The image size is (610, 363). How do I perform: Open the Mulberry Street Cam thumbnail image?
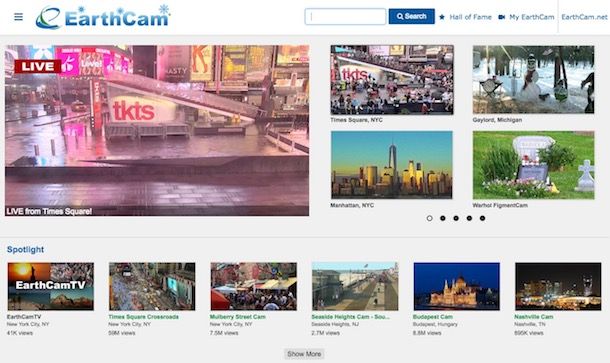coord(254,286)
